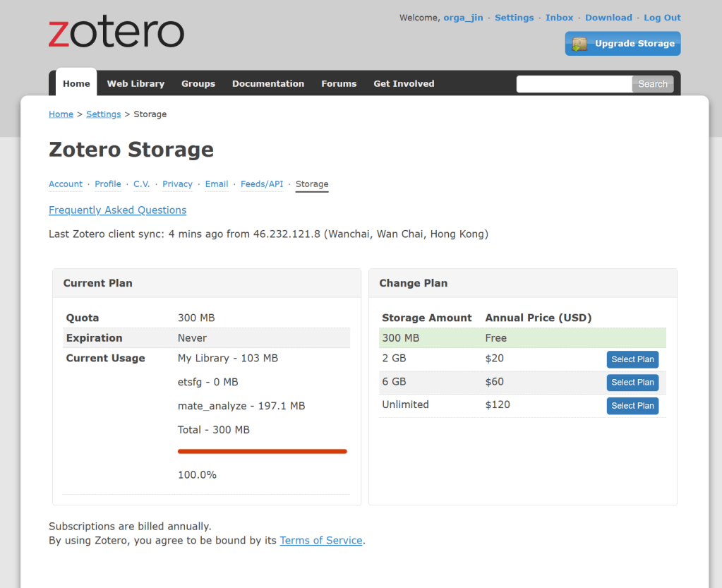
Task: Click the Log Out link
Action: (662, 18)
